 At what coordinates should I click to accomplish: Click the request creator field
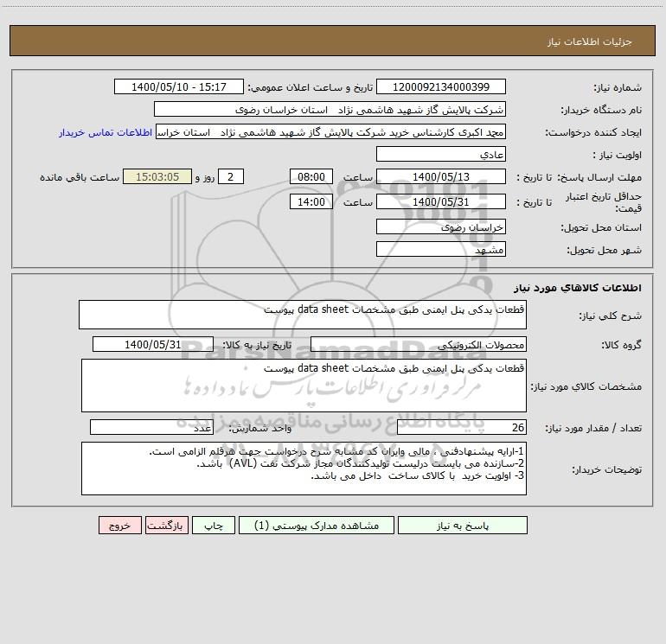point(331,131)
